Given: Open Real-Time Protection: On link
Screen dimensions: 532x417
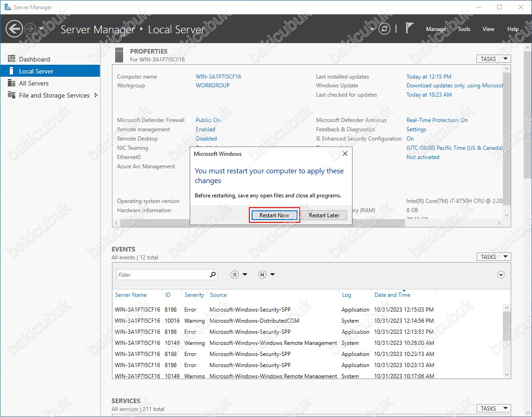Looking at the screenshot, I should (x=437, y=120).
